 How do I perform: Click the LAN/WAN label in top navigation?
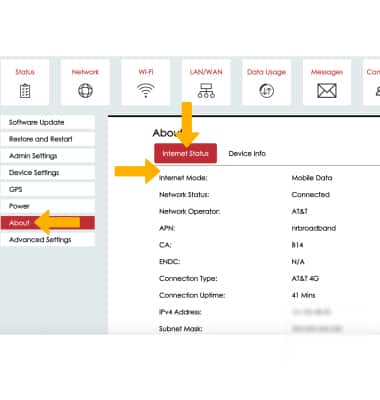[206, 72]
